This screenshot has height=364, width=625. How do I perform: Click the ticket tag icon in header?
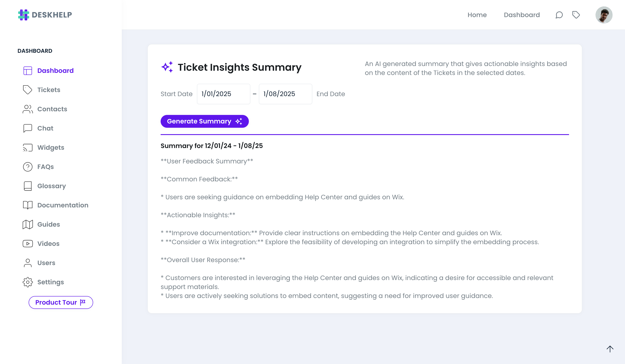[576, 15]
